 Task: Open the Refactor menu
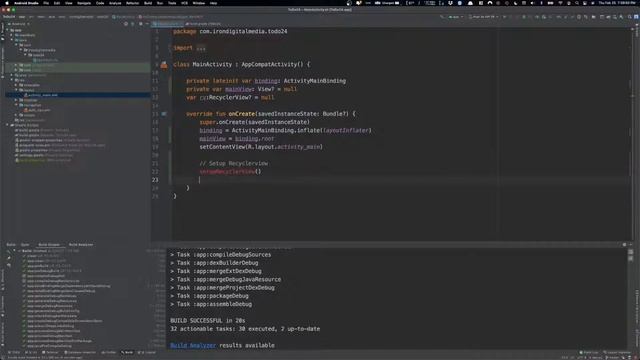tap(132, 3)
